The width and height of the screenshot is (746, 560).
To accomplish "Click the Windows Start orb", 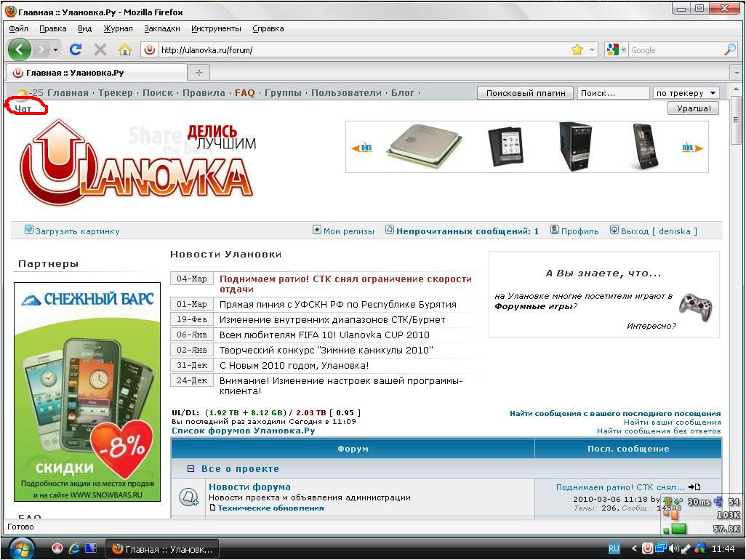I will pos(20,548).
